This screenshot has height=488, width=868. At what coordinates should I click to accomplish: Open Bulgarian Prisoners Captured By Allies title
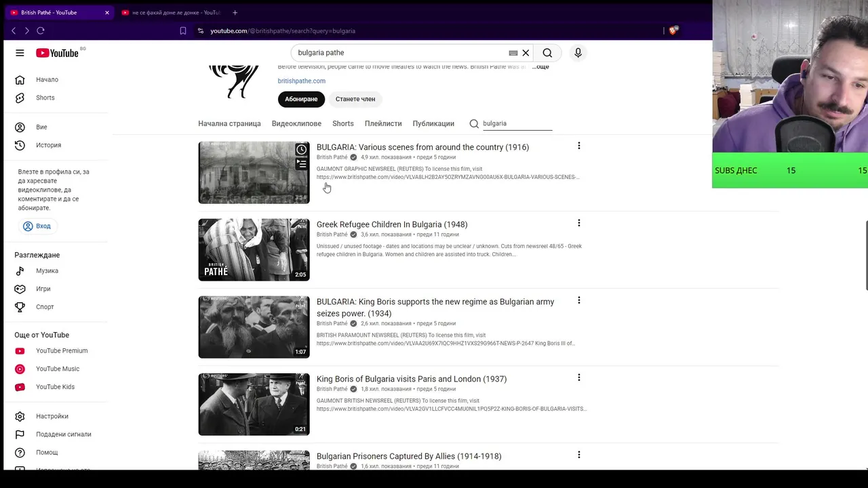pyautogui.click(x=409, y=456)
